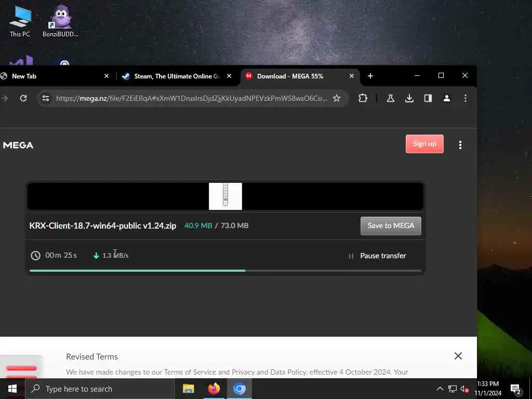Toggle the browser side panel

[x=428, y=98]
